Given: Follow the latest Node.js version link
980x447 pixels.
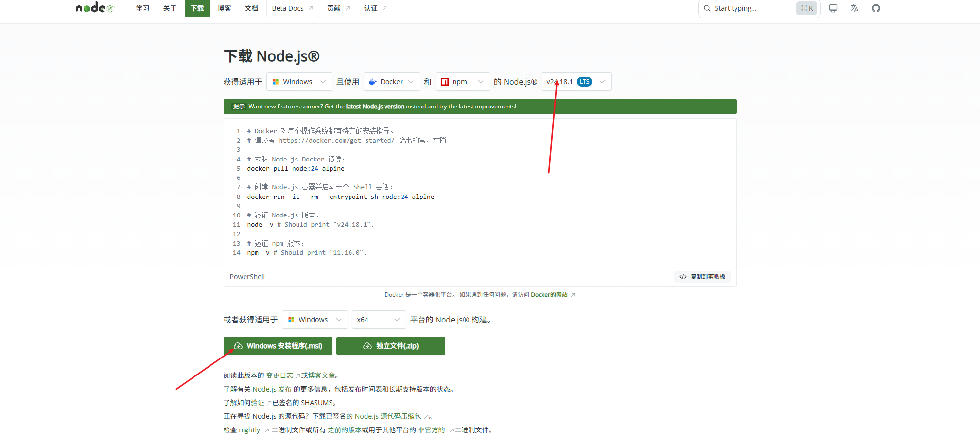Looking at the screenshot, I should [375, 107].
